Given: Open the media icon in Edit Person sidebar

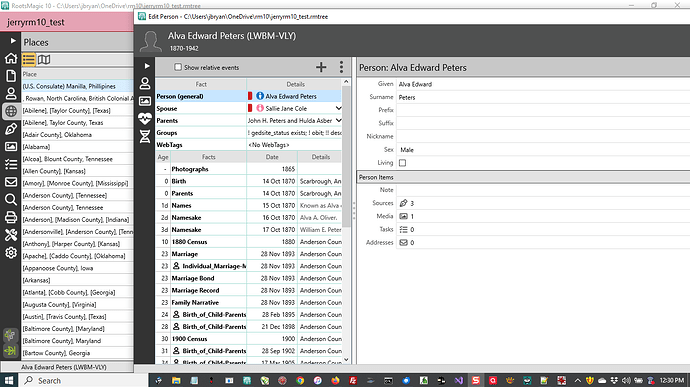Looking at the screenshot, I should pos(145,101).
